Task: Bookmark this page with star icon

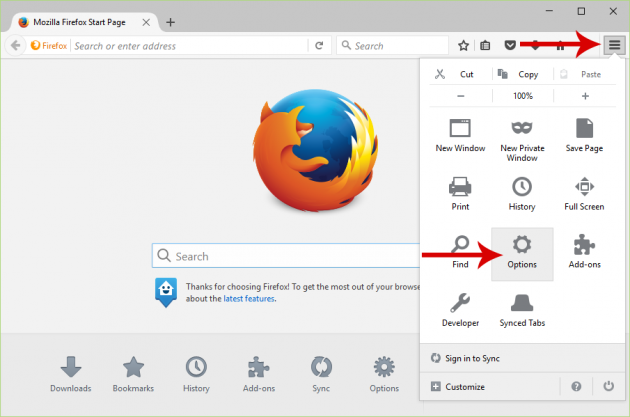Action: pos(464,45)
